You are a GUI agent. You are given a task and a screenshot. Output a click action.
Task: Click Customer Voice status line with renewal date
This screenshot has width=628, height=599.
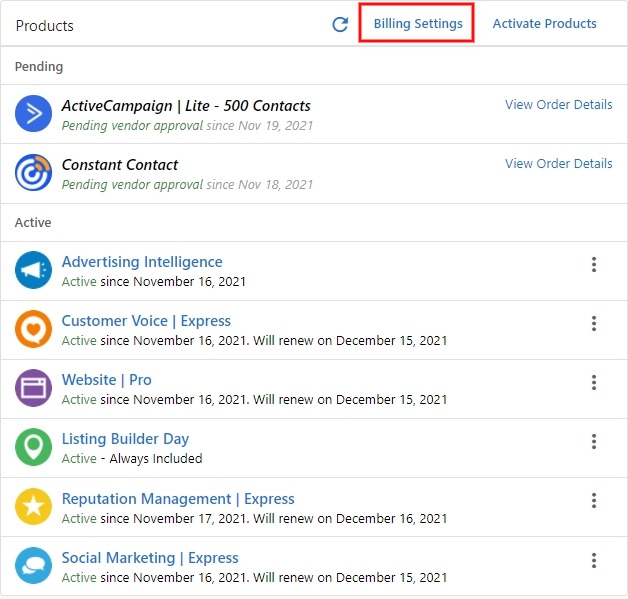(x=254, y=341)
